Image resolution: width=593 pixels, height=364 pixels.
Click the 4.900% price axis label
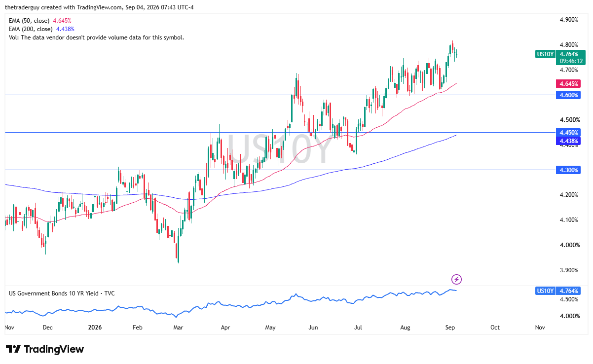click(x=568, y=20)
